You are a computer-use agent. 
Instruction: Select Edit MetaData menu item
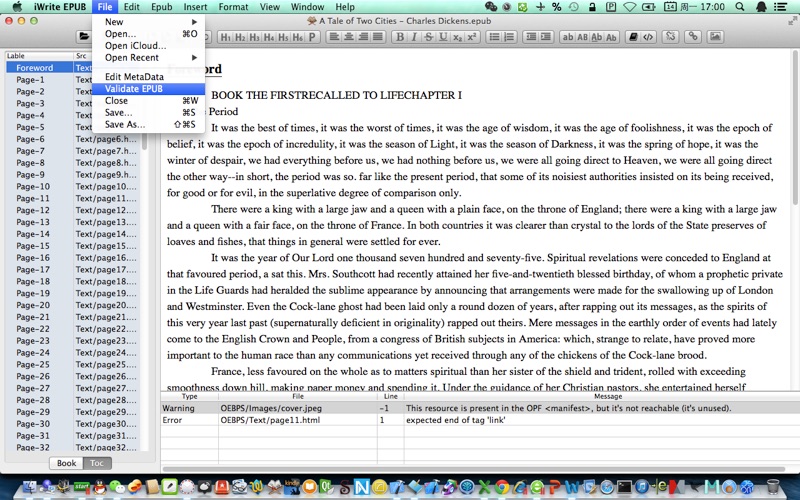pyautogui.click(x=148, y=77)
